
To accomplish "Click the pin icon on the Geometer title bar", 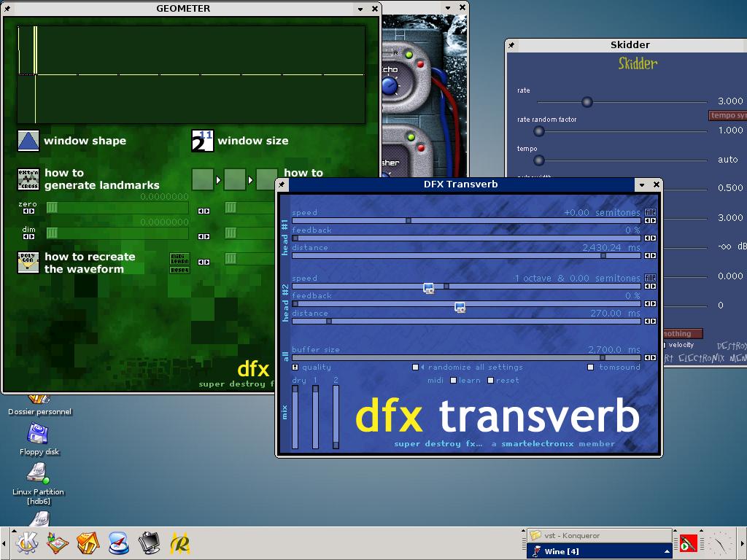I will pyautogui.click(x=9, y=9).
